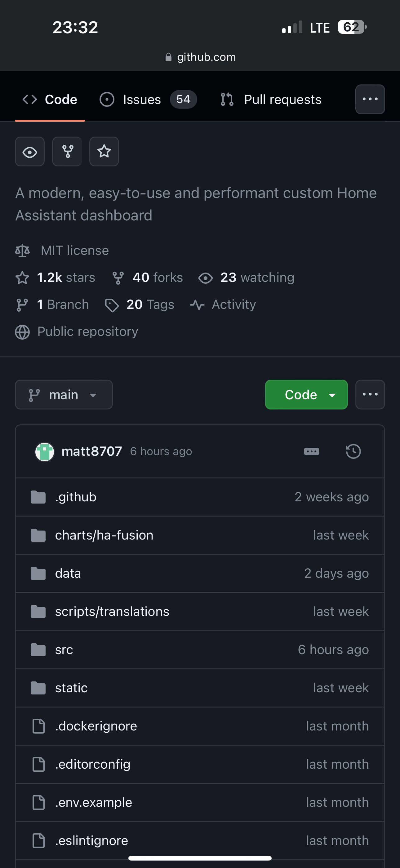This screenshot has height=868, width=400.
Task: Expand latest commit message ellipsis
Action: click(x=311, y=451)
